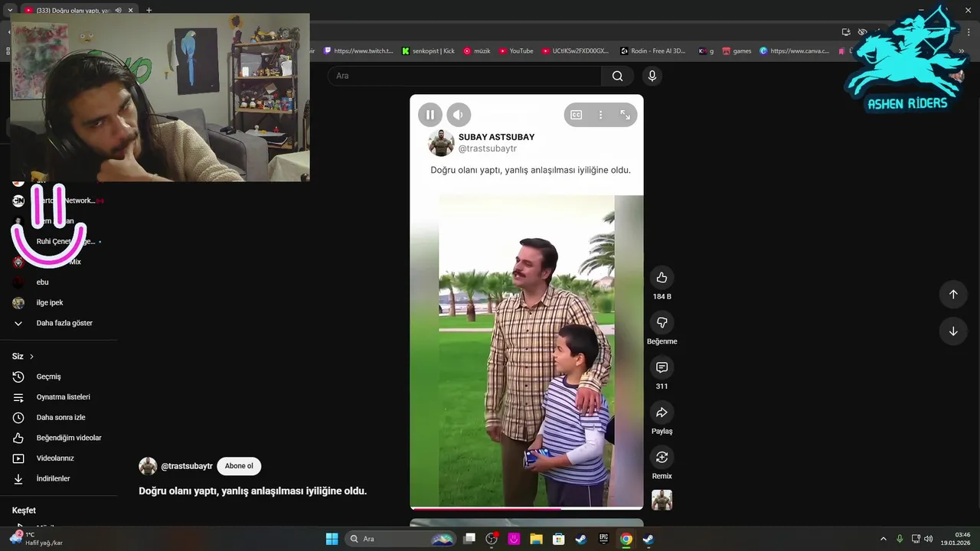Screen dimensions: 980x551
Task: Click the tray microphone indicator
Action: [x=900, y=539]
